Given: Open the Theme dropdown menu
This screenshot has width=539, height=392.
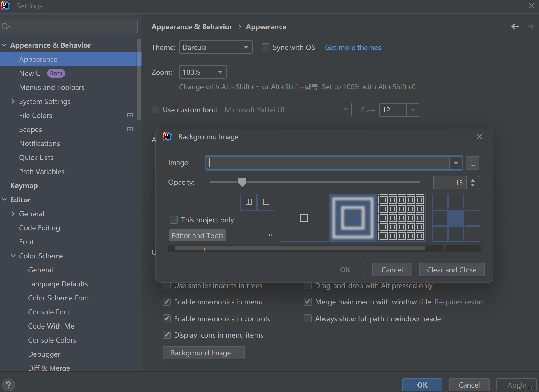Looking at the screenshot, I should pos(215,47).
